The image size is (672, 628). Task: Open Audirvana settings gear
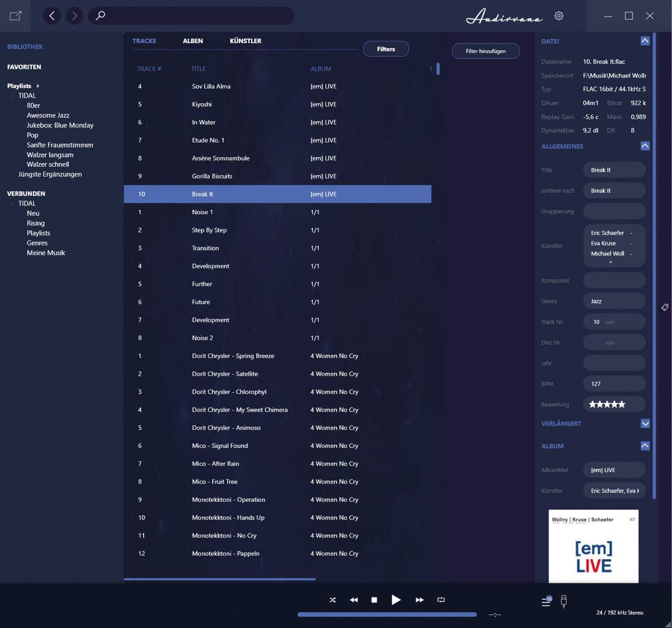(x=559, y=16)
